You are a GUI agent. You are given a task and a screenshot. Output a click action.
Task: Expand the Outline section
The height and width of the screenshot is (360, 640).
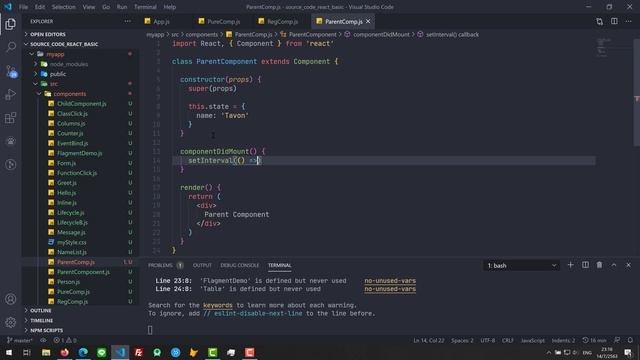click(x=41, y=311)
